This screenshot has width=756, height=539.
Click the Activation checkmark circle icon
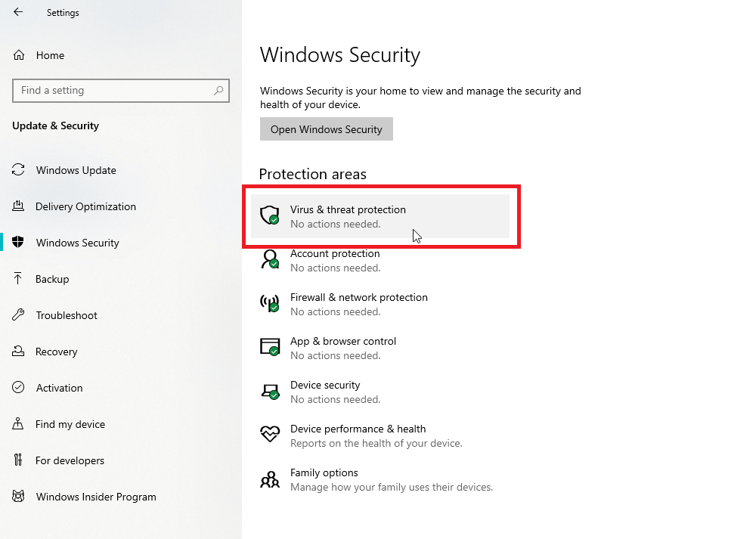tap(18, 387)
